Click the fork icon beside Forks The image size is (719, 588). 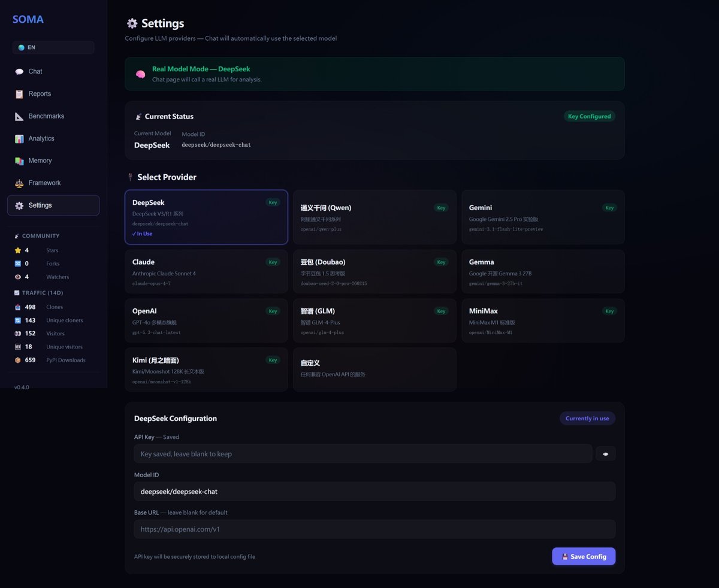17,263
